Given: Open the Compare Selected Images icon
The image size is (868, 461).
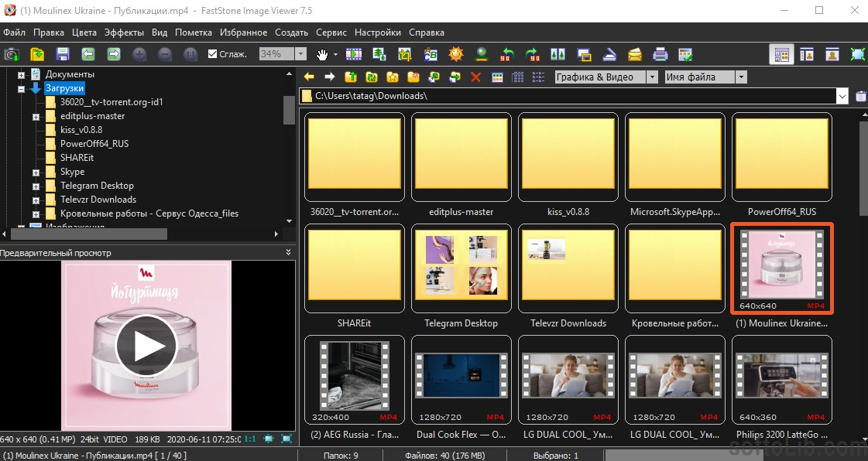Looking at the screenshot, I should pos(558,54).
